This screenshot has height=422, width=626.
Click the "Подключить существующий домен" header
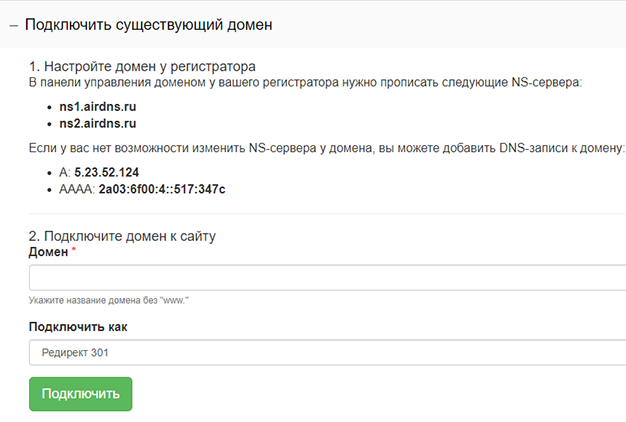click(149, 25)
